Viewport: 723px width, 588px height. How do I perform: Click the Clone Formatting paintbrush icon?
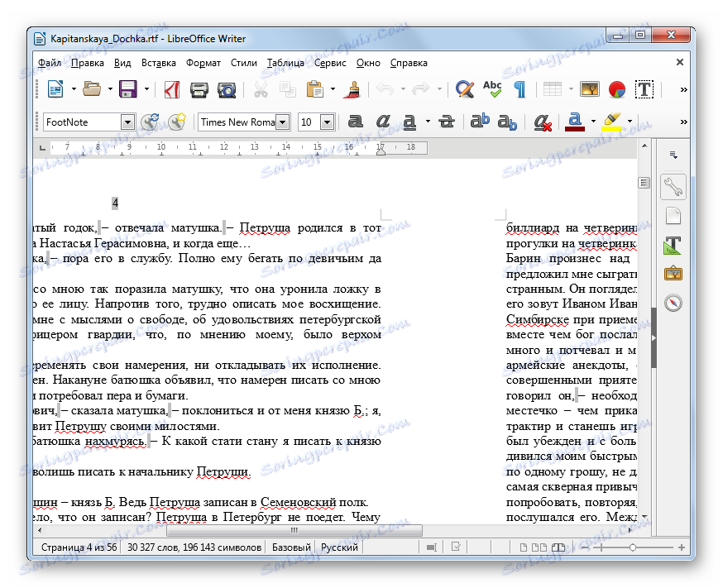tap(352, 89)
